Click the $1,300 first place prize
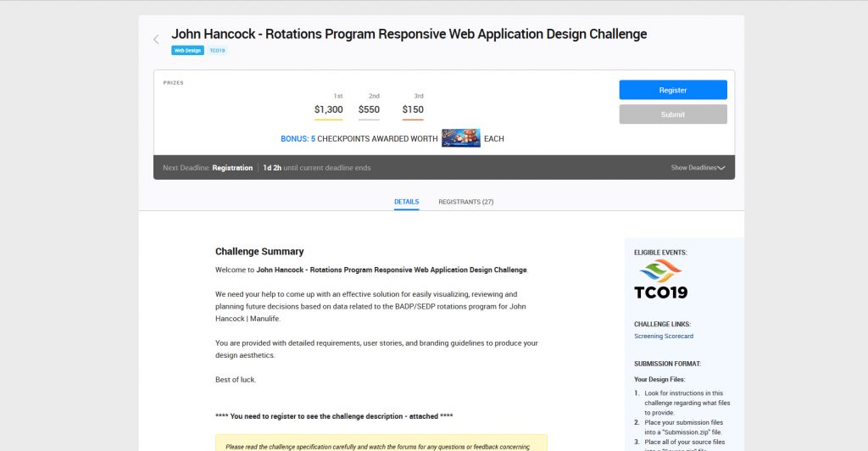The height and width of the screenshot is (451, 868). click(x=329, y=109)
